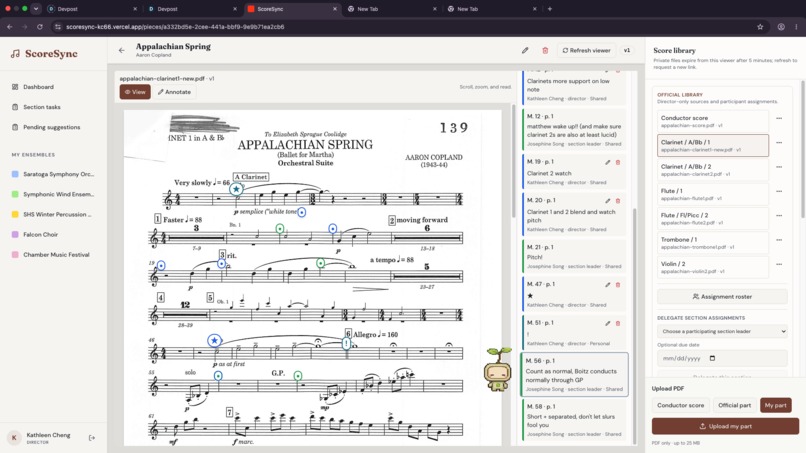The height and width of the screenshot is (453, 806).
Task: Delete the M. 19 annotation
Action: point(618,162)
